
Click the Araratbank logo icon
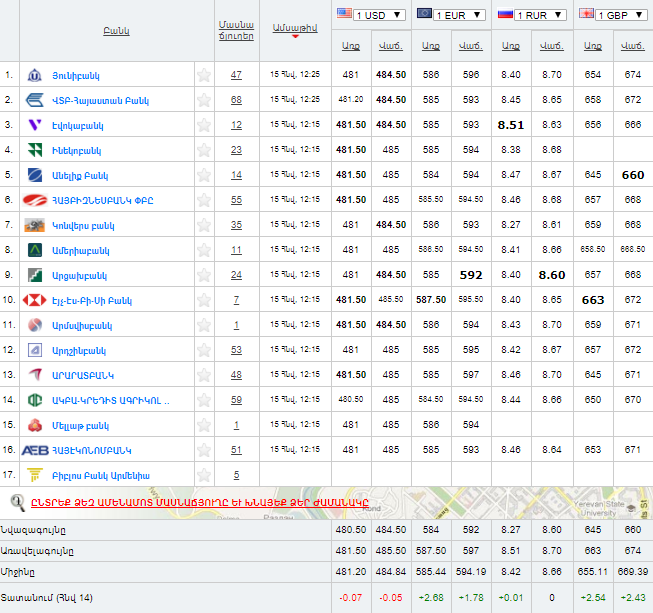click(35, 375)
